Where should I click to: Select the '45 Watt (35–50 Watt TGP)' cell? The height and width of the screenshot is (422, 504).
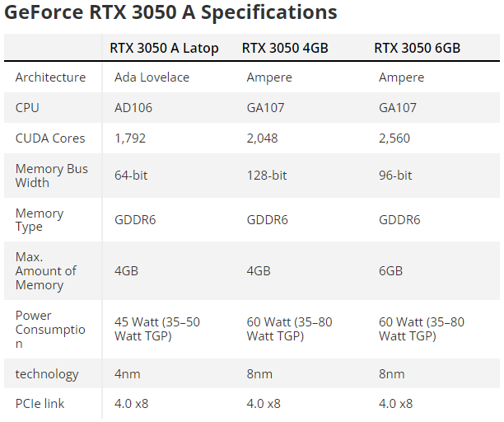[157, 329]
